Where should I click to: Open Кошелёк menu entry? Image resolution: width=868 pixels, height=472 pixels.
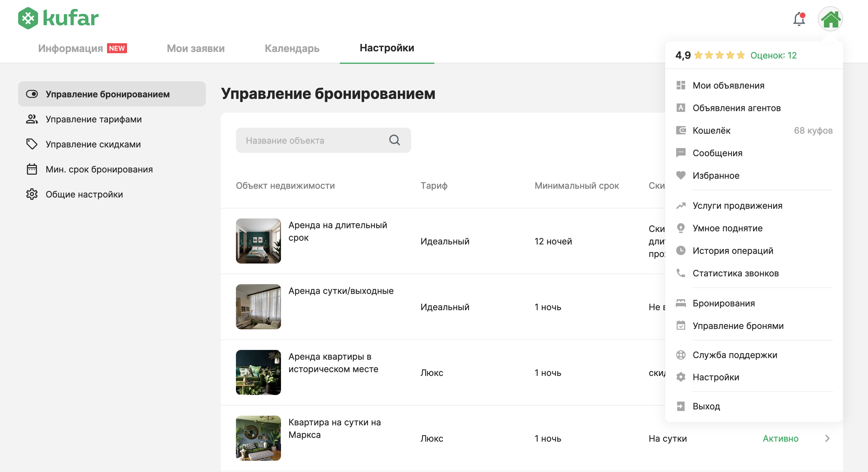click(x=754, y=131)
